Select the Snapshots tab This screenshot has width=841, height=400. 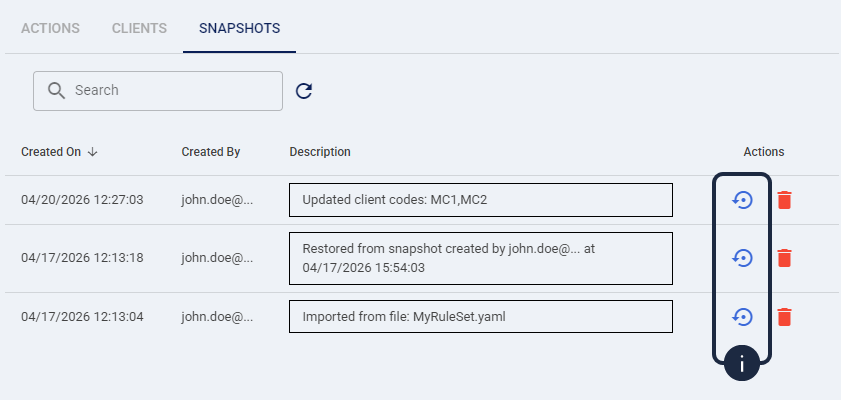(239, 28)
